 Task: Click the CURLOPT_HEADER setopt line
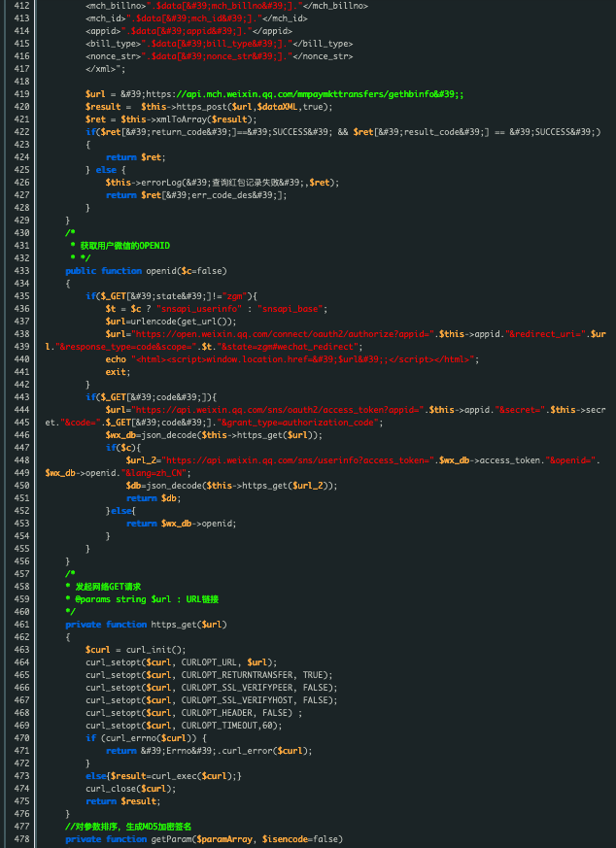193,713
